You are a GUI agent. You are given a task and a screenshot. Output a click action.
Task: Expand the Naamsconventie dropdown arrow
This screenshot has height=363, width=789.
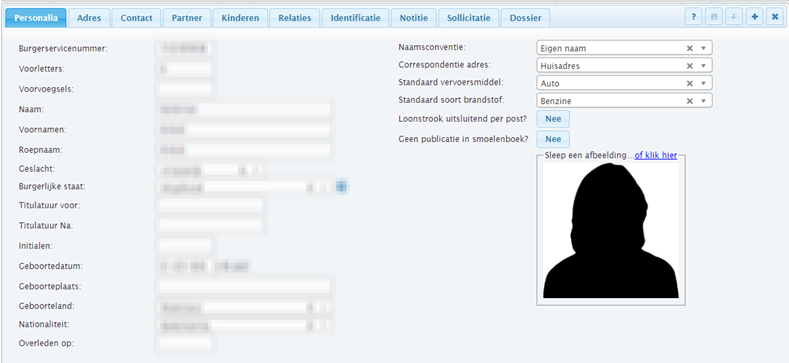click(x=703, y=48)
